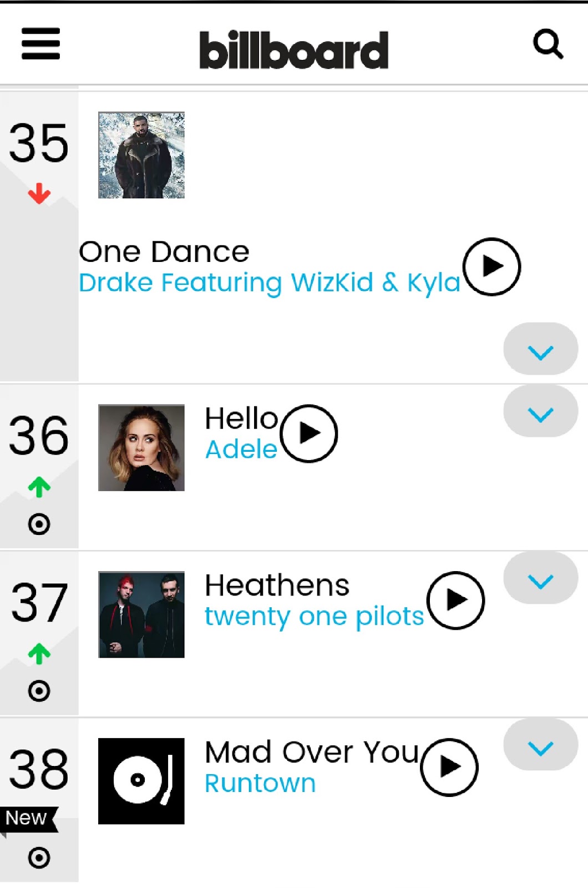Click the bullseye icon under rank 37
The width and height of the screenshot is (588, 888).
click(38, 689)
